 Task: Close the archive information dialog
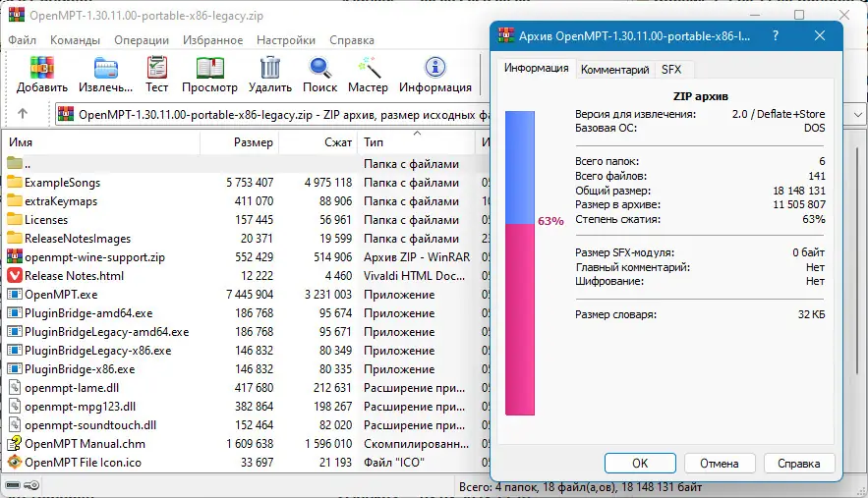820,35
